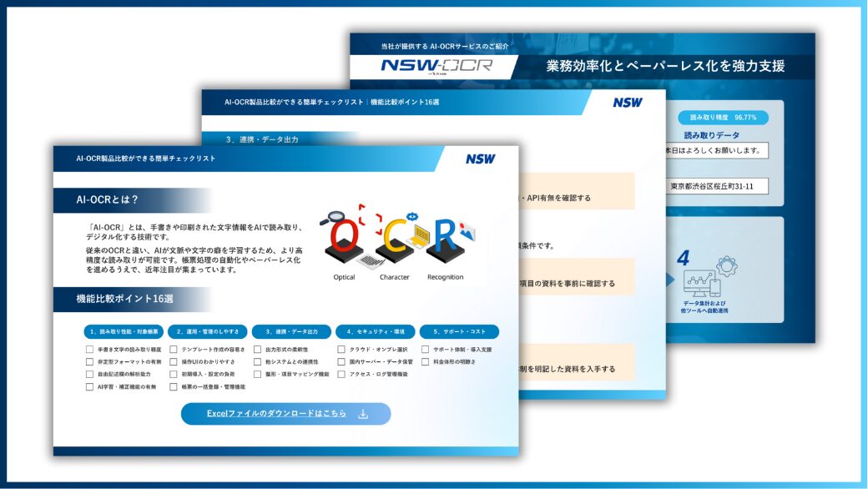868x489 pixels.
Task: Select the 国内サーバー・データ保管 checkbox
Action: (341, 362)
